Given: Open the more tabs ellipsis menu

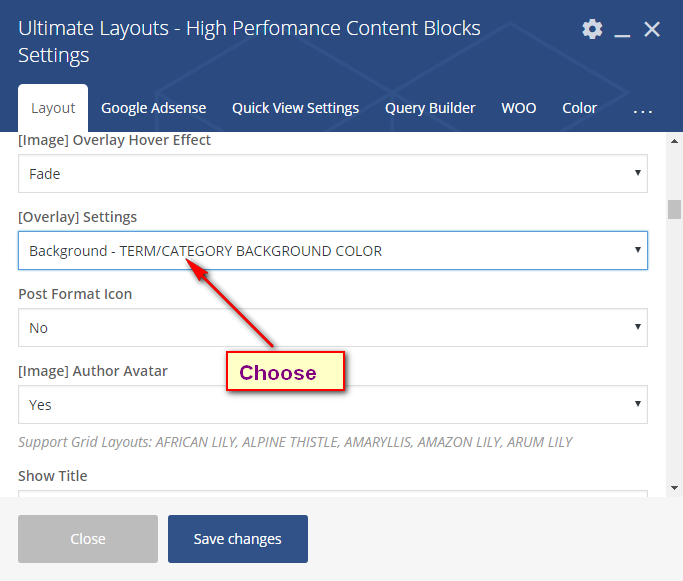Looking at the screenshot, I should [x=643, y=109].
